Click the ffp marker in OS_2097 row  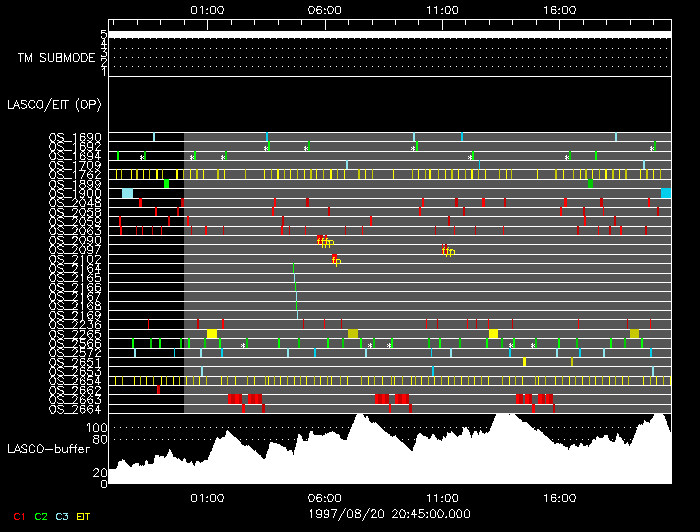448,250
